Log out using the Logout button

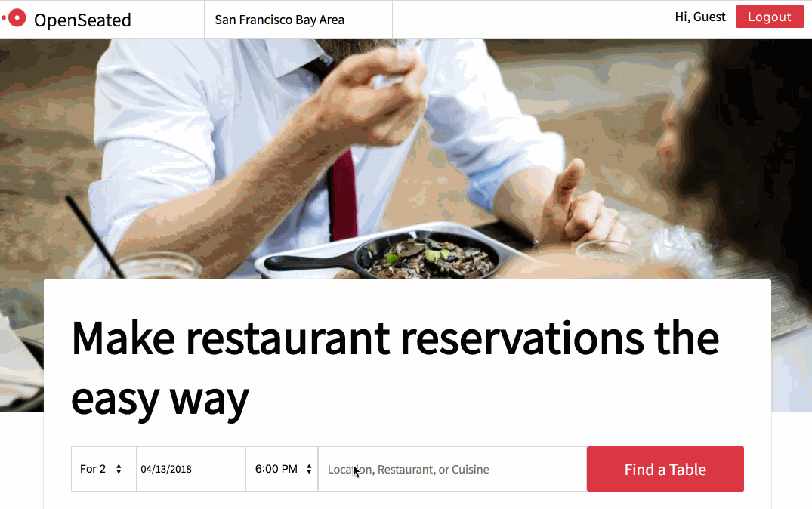770,17
